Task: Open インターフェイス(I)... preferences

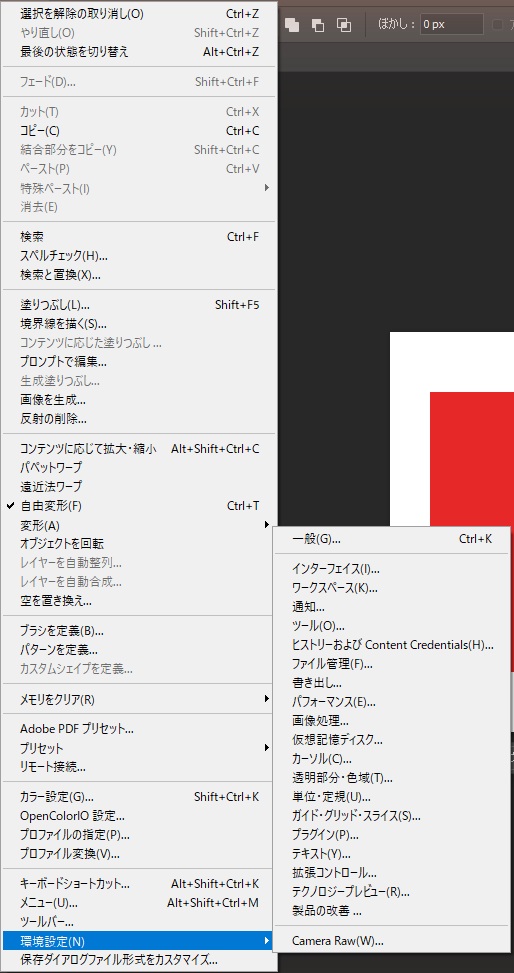Action: point(392,568)
